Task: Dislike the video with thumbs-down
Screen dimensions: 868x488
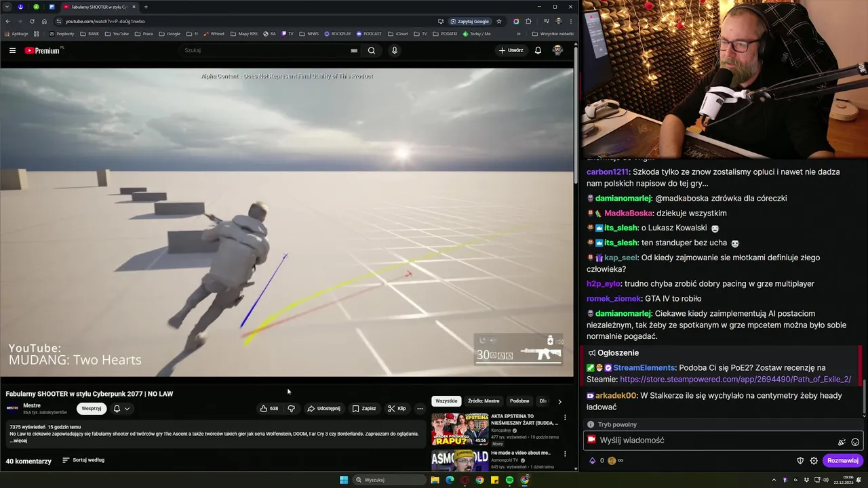Action: point(292,409)
